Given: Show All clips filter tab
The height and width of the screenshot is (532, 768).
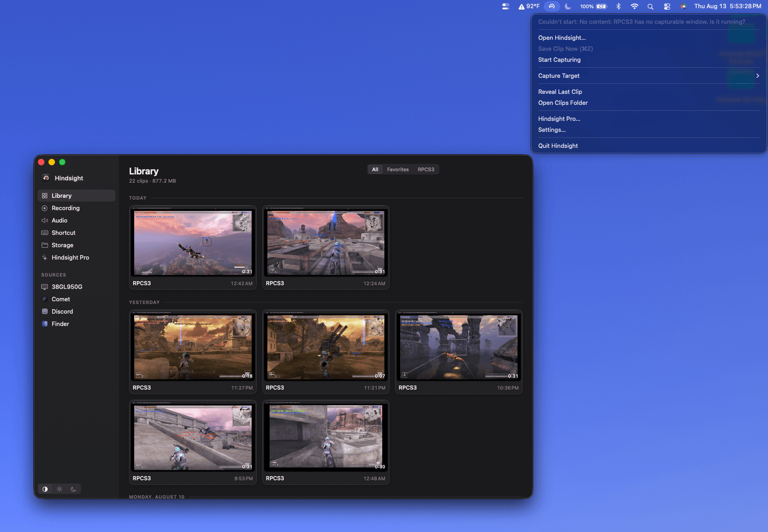Looking at the screenshot, I should click(x=375, y=169).
